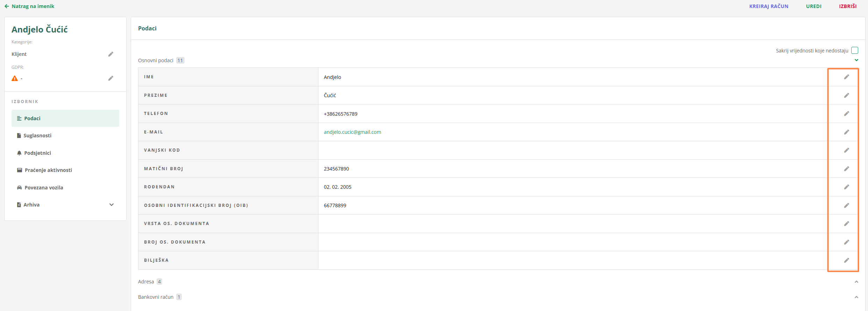
Task: Expand the Bankovni račun section
Action: 856,297
